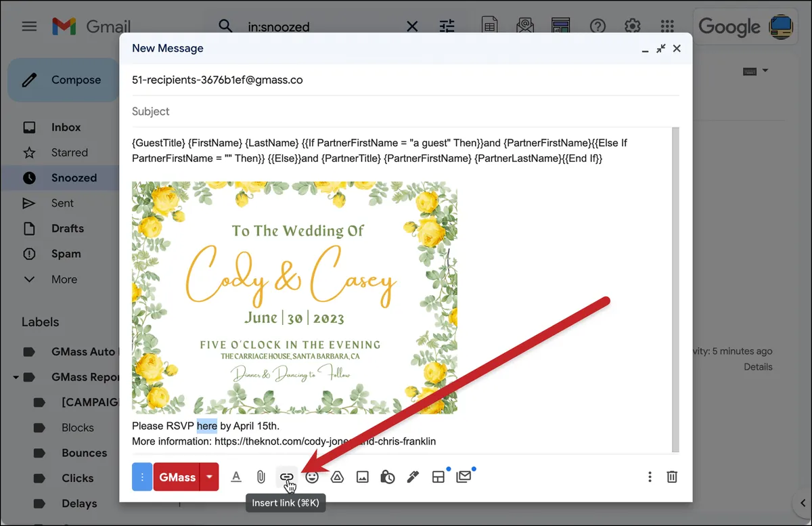Open GMass dashboard report icon
The height and width of the screenshot is (526, 812).
pos(560,26)
